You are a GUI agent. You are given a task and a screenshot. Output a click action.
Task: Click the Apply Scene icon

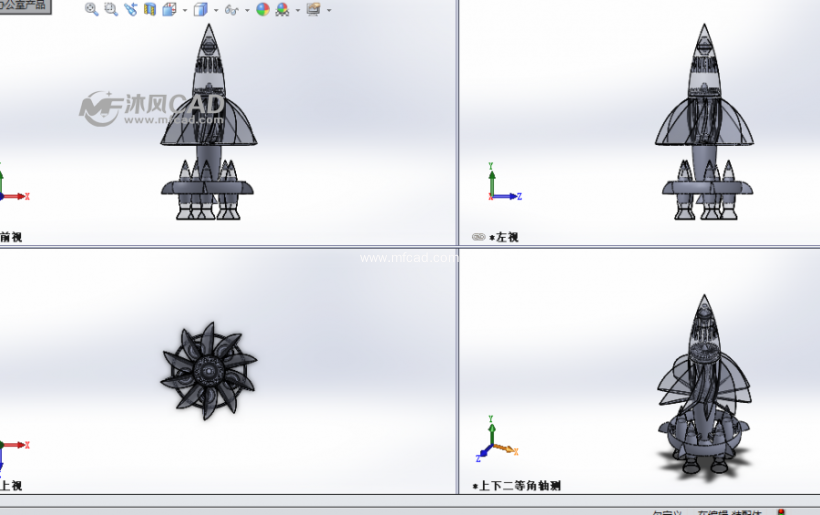(x=282, y=9)
